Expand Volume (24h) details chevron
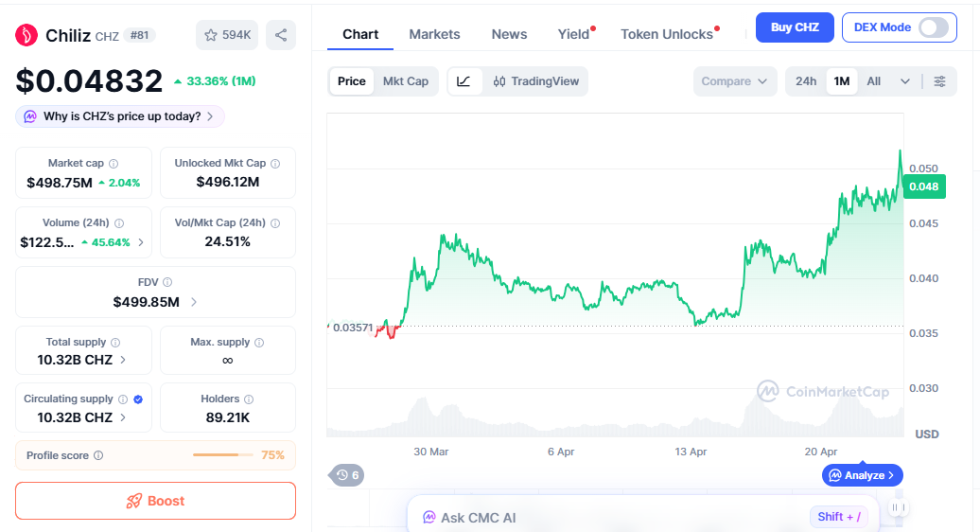The width and height of the screenshot is (980, 532). tap(141, 242)
